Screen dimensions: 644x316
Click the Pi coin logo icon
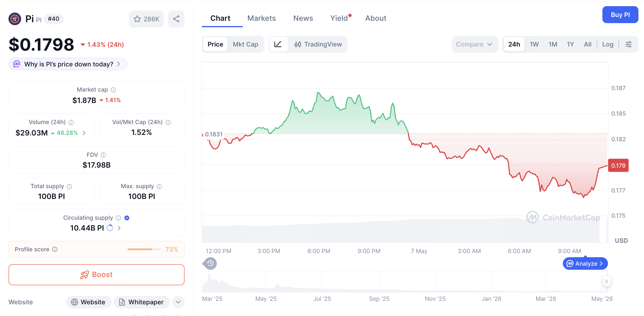(15, 19)
